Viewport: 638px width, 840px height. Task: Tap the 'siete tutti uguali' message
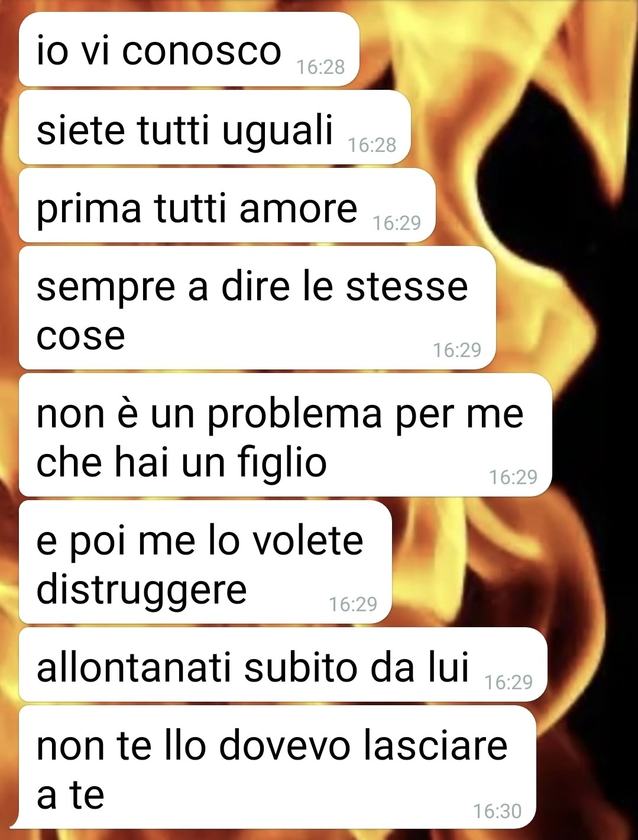tap(215, 128)
